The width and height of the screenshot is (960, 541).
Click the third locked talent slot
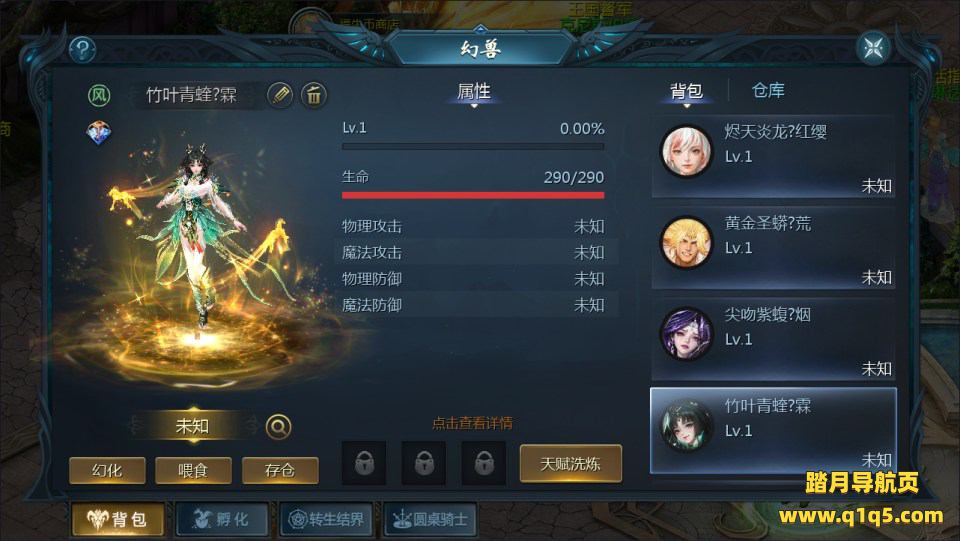click(x=484, y=463)
